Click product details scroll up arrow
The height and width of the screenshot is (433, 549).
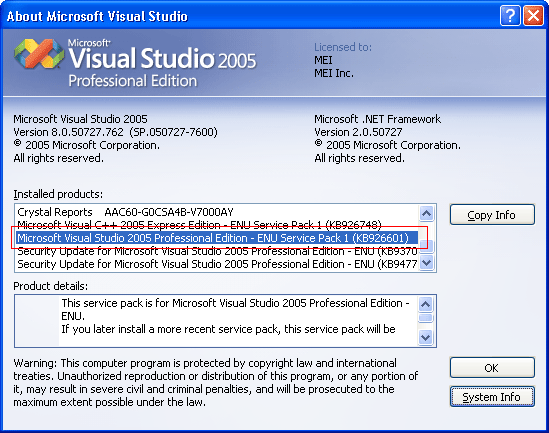(425, 304)
